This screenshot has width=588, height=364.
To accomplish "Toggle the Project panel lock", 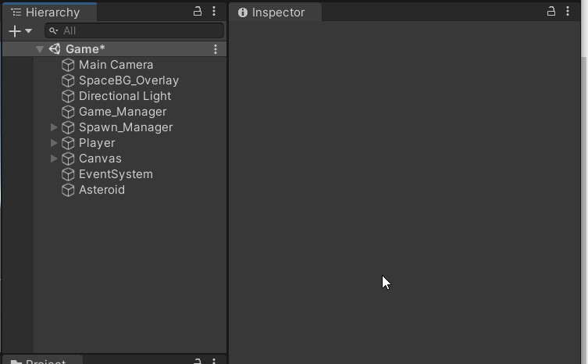I will [198, 360].
